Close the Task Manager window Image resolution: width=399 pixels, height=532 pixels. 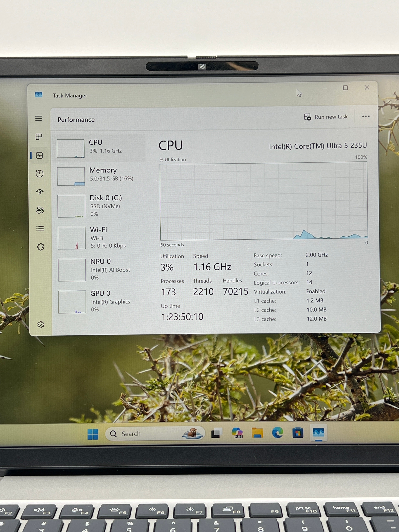tap(367, 87)
